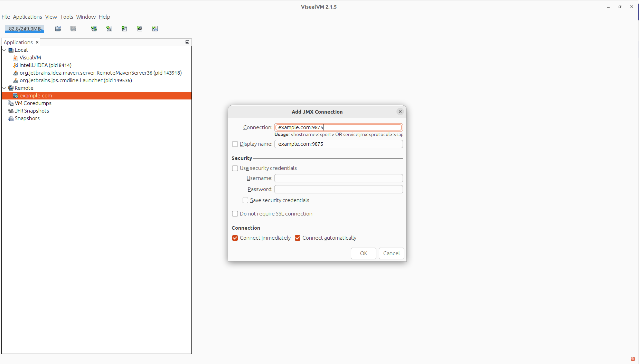Select the Snapshots node
The height and width of the screenshot is (364, 639).
(27, 118)
